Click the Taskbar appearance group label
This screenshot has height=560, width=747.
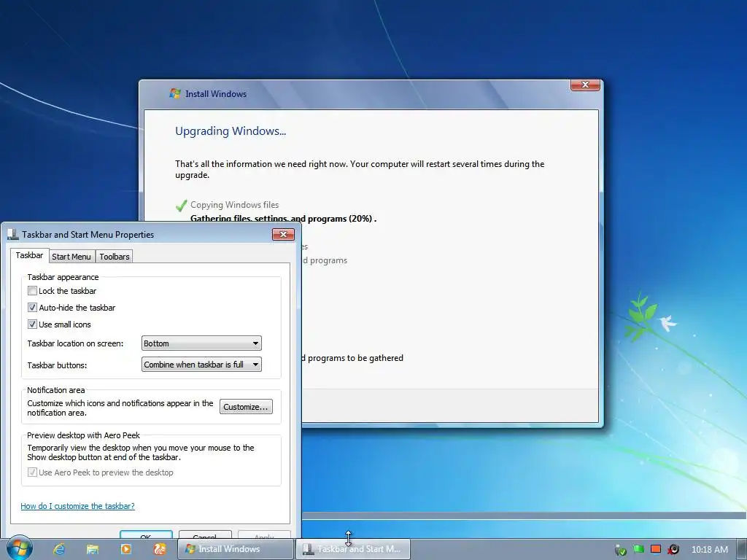(x=63, y=277)
